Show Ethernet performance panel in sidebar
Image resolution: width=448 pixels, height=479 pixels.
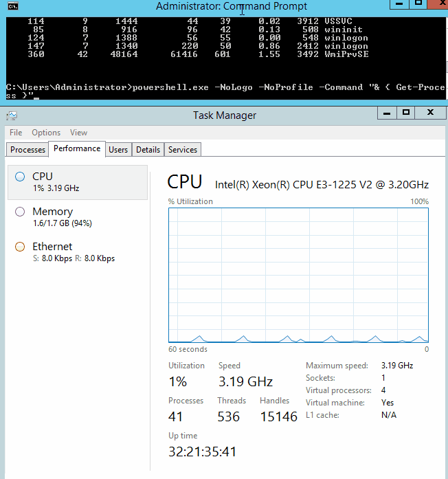click(78, 253)
